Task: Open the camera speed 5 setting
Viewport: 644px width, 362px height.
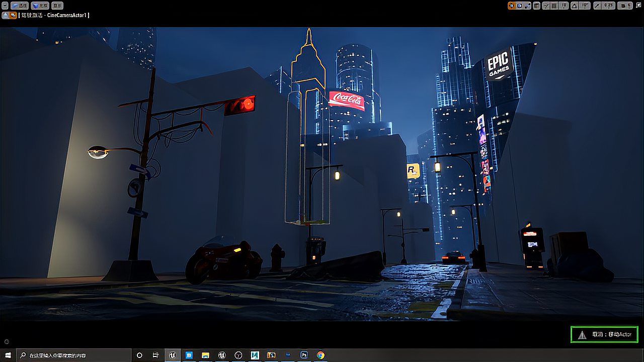Action: click(625, 6)
